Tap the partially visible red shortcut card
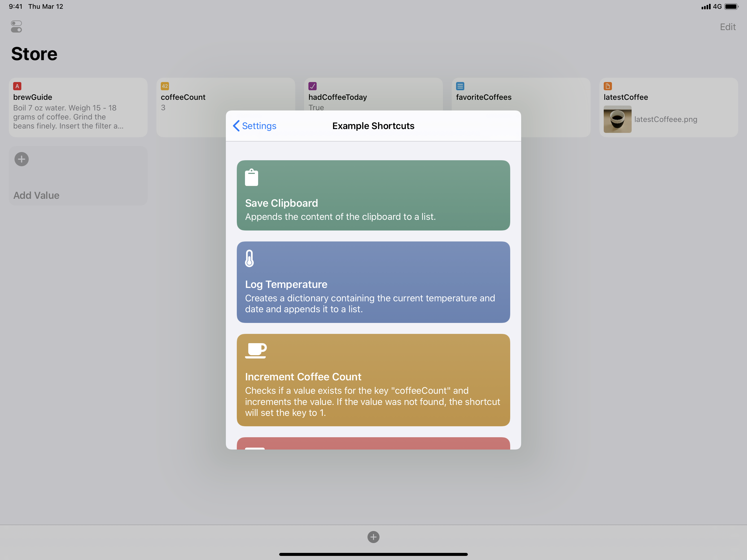Viewport: 747px width, 560px height. (x=373, y=443)
